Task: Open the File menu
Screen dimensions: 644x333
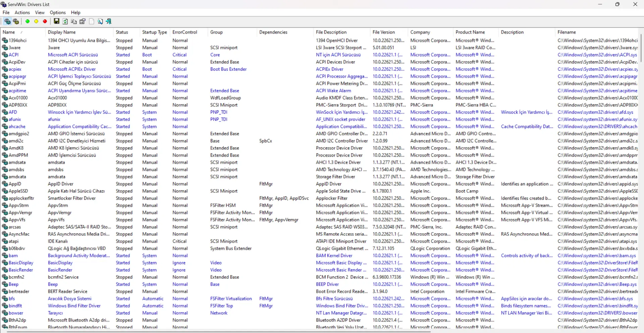Action: [6, 12]
